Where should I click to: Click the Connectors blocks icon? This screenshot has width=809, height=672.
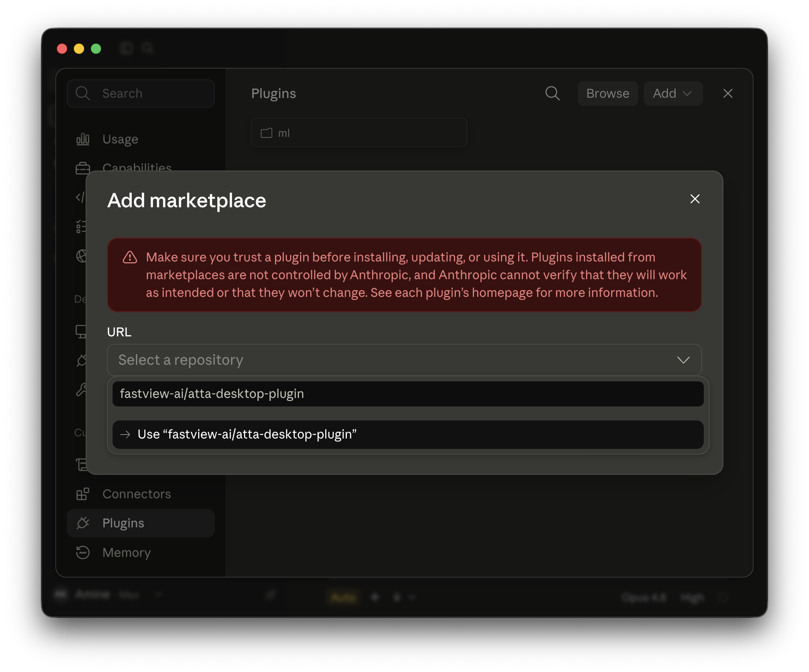(x=82, y=494)
